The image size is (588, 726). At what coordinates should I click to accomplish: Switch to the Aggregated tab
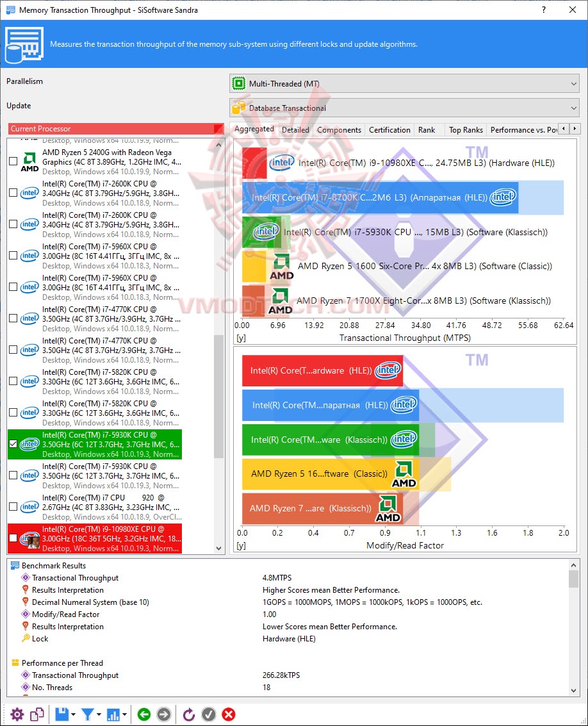(x=254, y=129)
